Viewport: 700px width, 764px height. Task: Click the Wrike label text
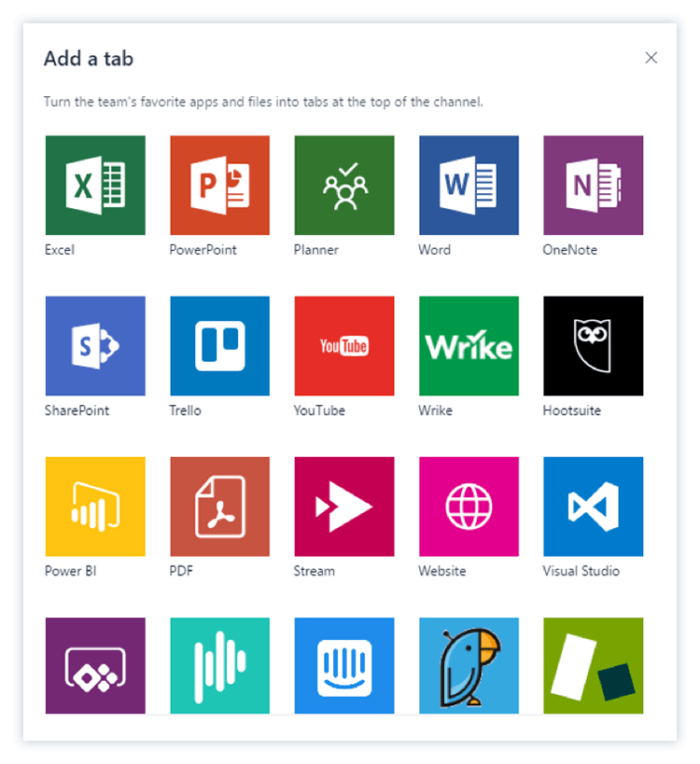click(435, 410)
